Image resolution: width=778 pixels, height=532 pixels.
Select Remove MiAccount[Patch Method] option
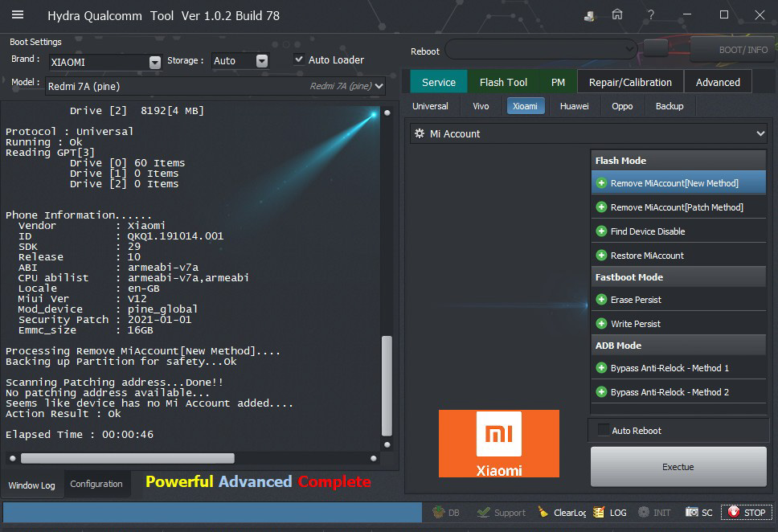click(676, 207)
